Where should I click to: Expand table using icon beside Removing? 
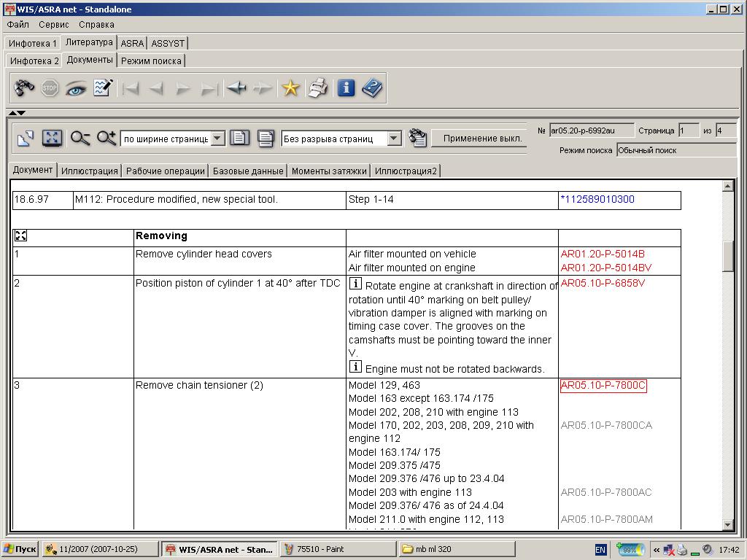pos(20,236)
